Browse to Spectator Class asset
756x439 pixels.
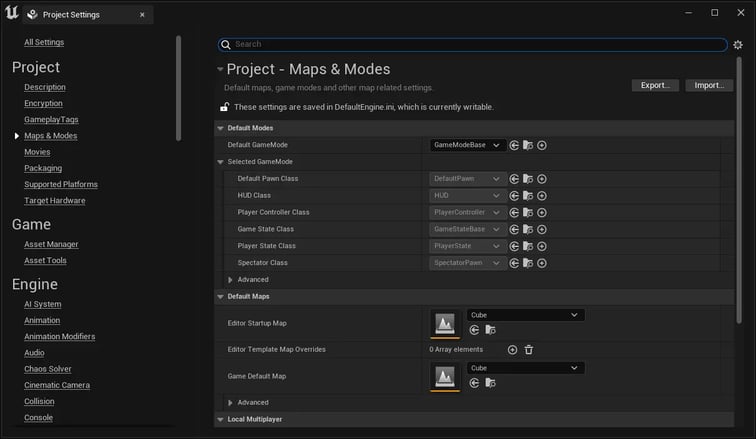pos(528,263)
